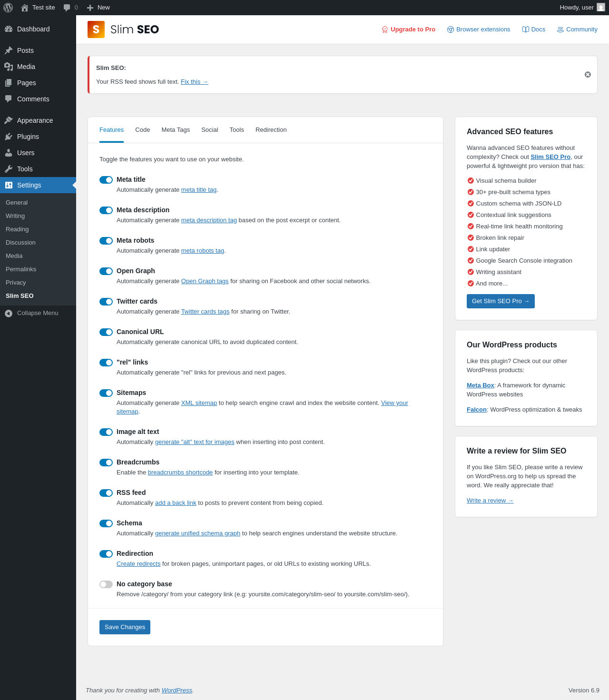The height and width of the screenshot is (700, 609).
Task: Open the Dashboard sidebar icon
Action: point(9,29)
